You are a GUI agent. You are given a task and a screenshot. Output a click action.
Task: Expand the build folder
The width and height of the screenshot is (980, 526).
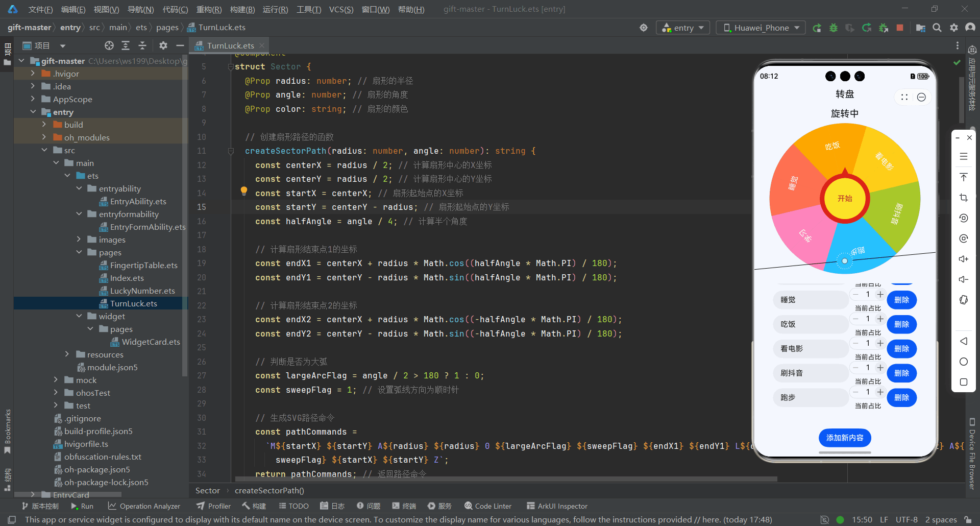pyautogui.click(x=44, y=125)
